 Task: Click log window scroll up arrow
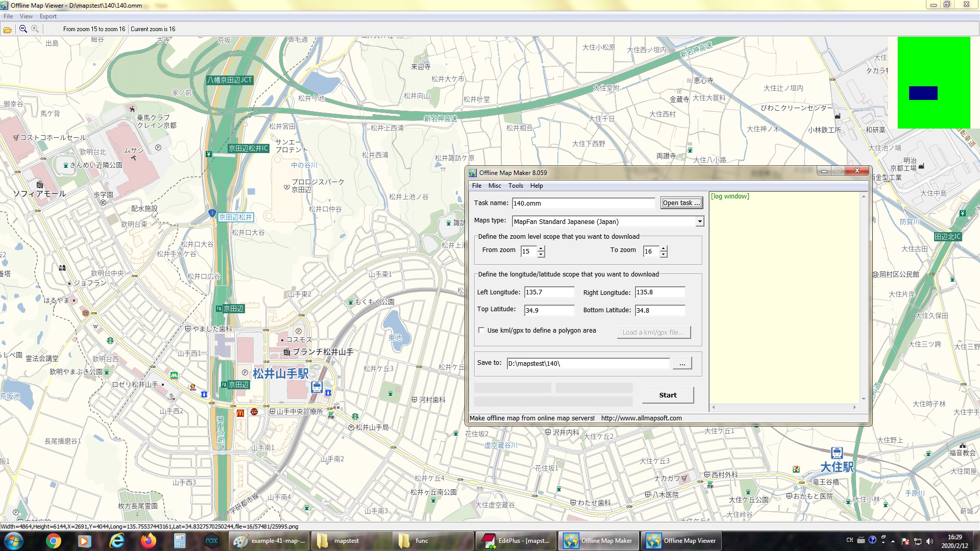click(864, 196)
